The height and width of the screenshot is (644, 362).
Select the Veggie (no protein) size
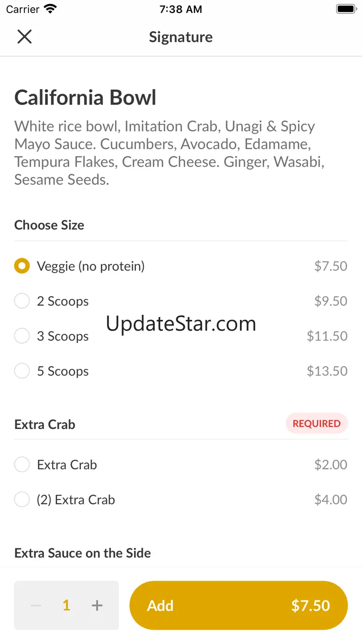point(22,266)
